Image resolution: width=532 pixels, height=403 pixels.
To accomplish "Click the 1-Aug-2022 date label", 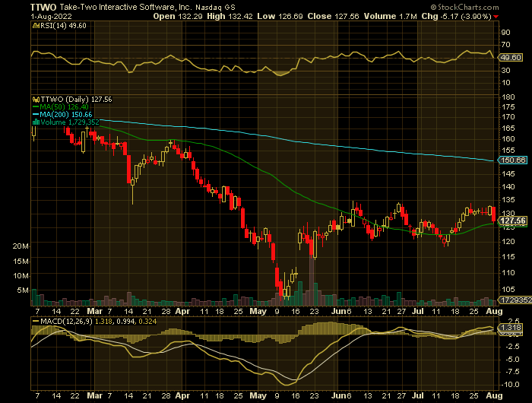I will coord(51,16).
